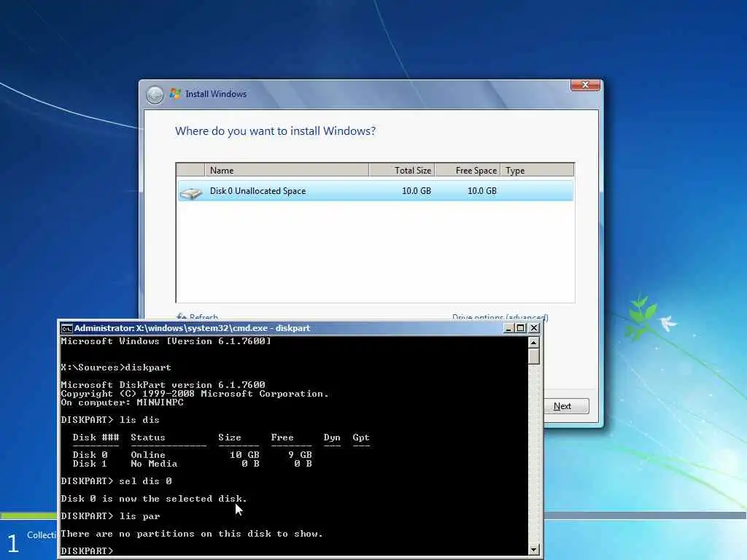Sort by Total Size column header
Viewport: 747px width, 560px height.
point(402,170)
